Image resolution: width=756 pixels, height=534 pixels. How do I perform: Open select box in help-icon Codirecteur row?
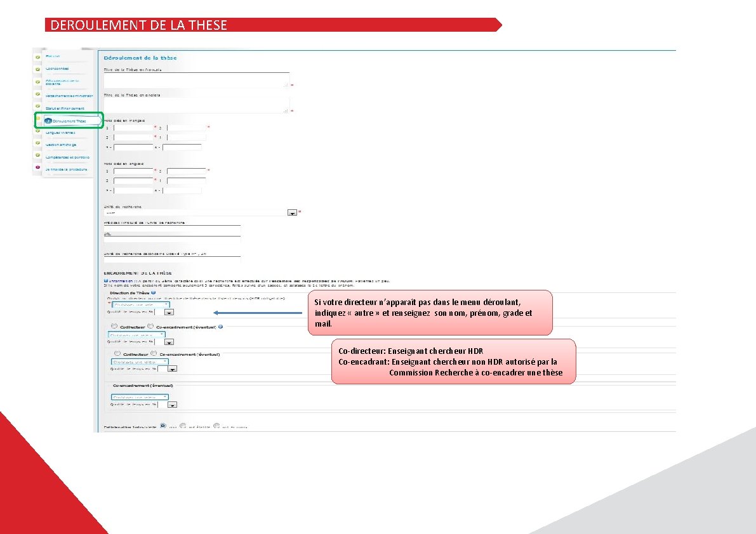click(x=136, y=335)
